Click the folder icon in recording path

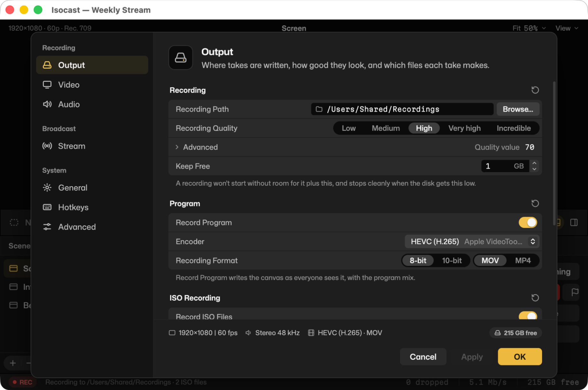pos(319,109)
